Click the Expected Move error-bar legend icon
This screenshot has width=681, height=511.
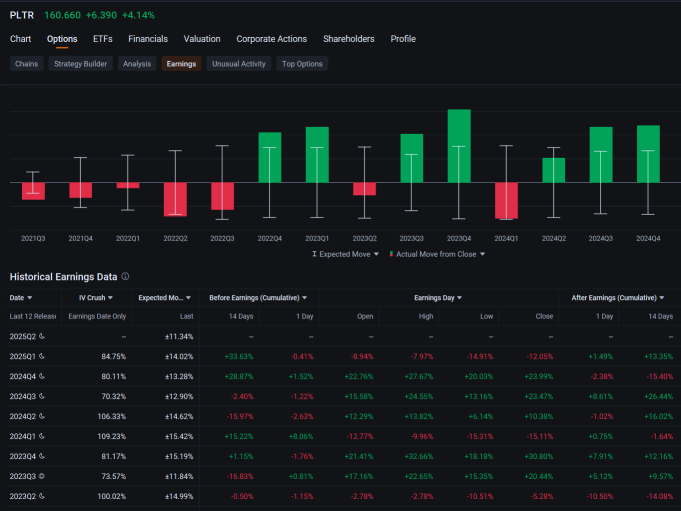[x=314, y=254]
